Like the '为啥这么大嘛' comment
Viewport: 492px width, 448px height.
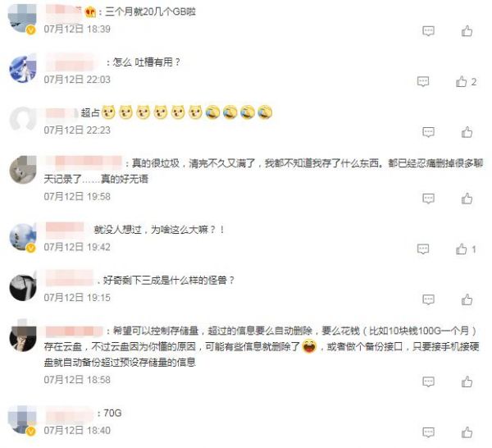(462, 249)
